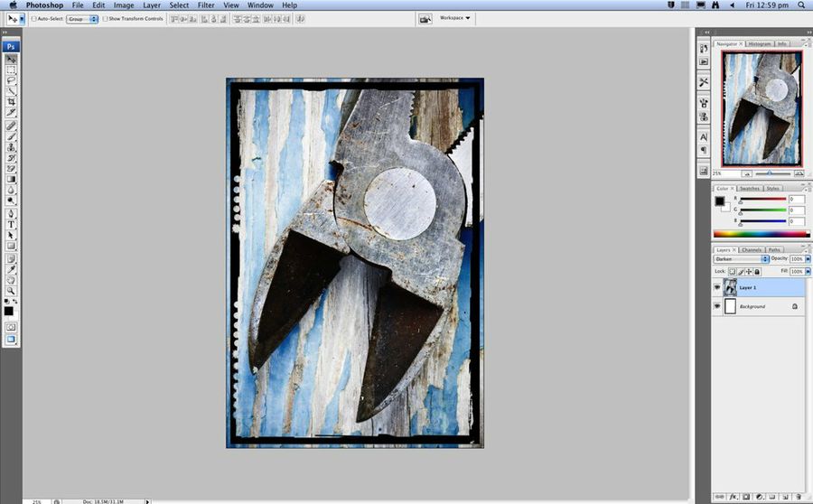Viewport: 813px width, 504px height.
Task: Click Navigator zoom in button
Action: pos(799,173)
